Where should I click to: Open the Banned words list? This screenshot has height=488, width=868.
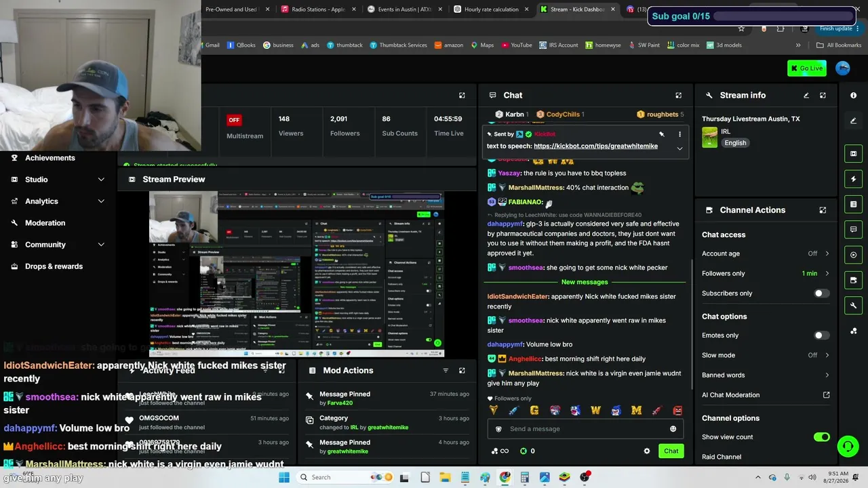click(x=766, y=375)
